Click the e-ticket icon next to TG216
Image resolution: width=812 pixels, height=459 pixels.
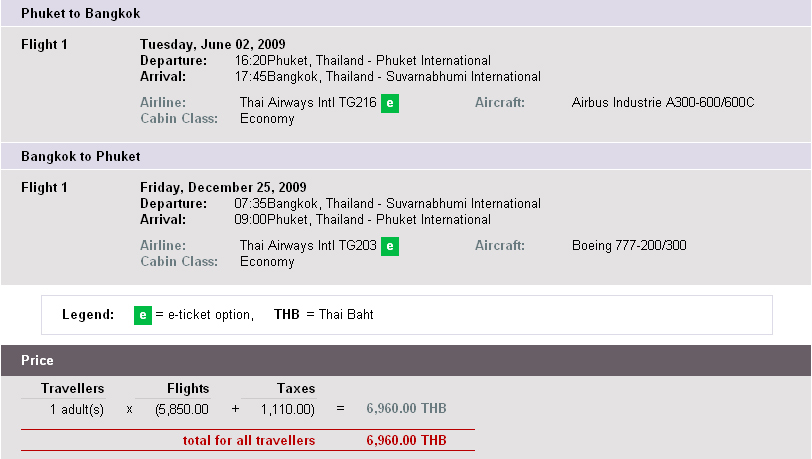[390, 103]
